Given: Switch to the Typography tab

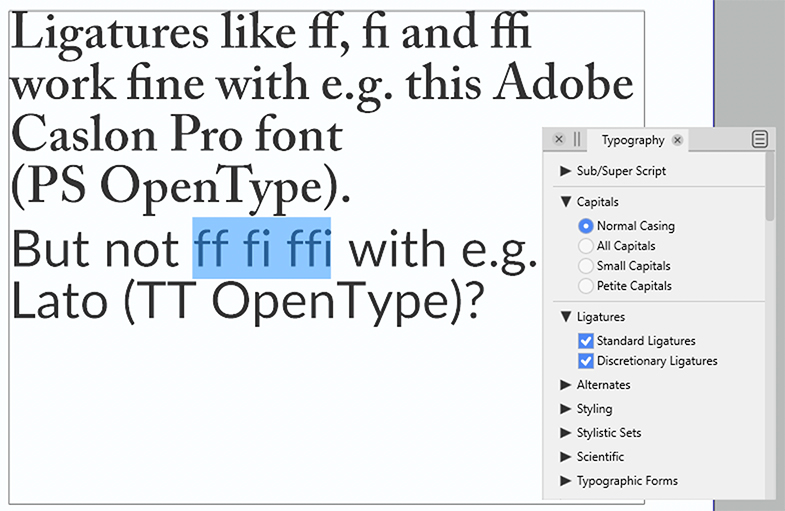Looking at the screenshot, I should pos(632,141).
